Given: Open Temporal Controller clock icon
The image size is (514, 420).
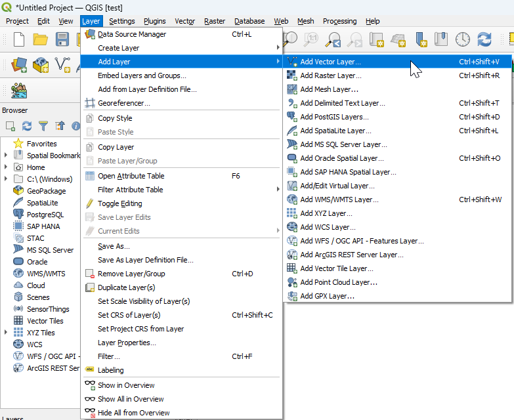Looking at the screenshot, I should click(463, 39).
